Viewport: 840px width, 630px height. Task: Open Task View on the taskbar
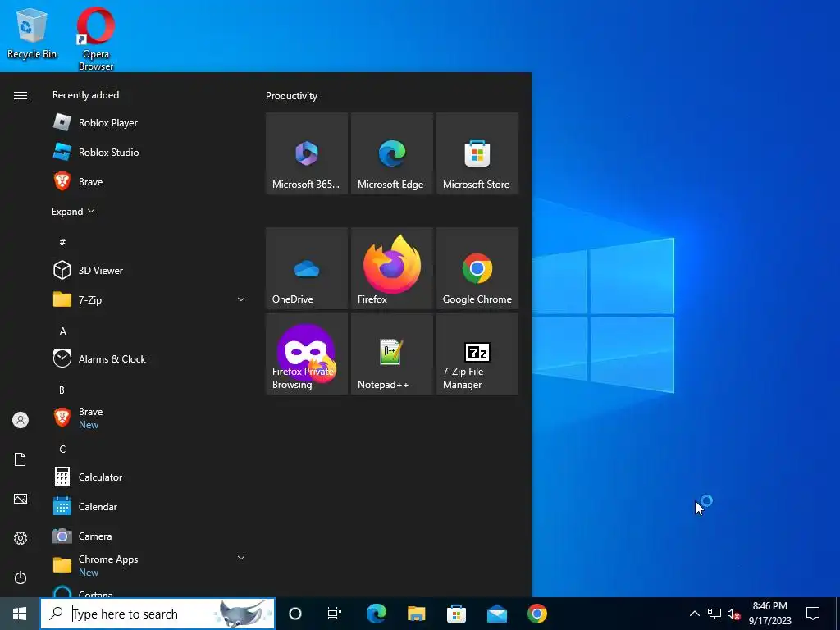[335, 614]
